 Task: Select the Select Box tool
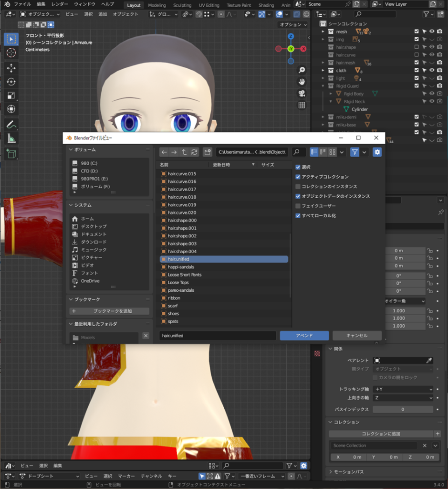[x=11, y=39]
